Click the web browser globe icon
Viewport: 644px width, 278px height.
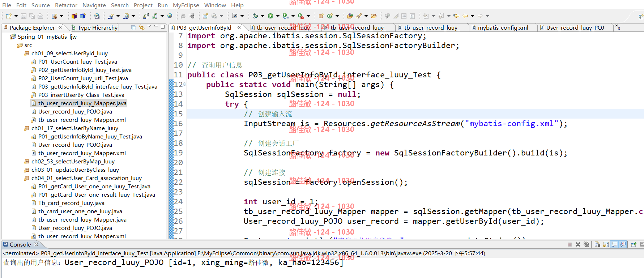tap(170, 16)
